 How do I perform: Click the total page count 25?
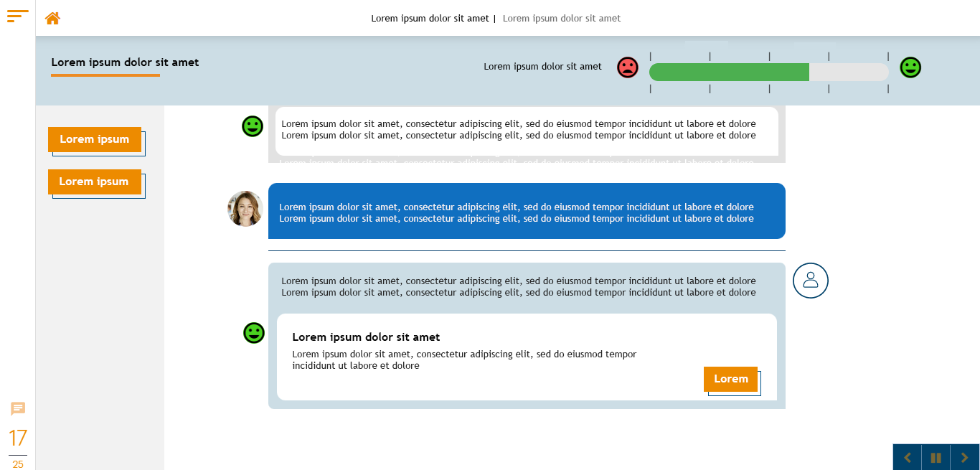click(18, 464)
